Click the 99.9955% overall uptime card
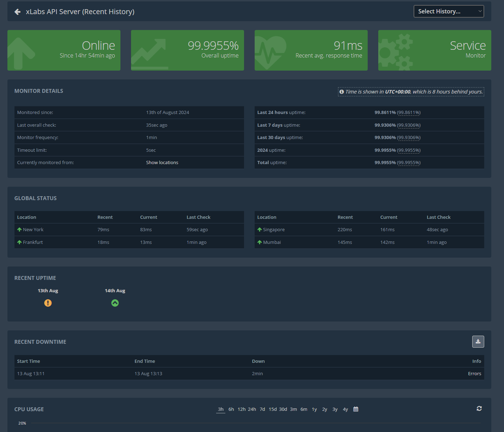 point(188,50)
